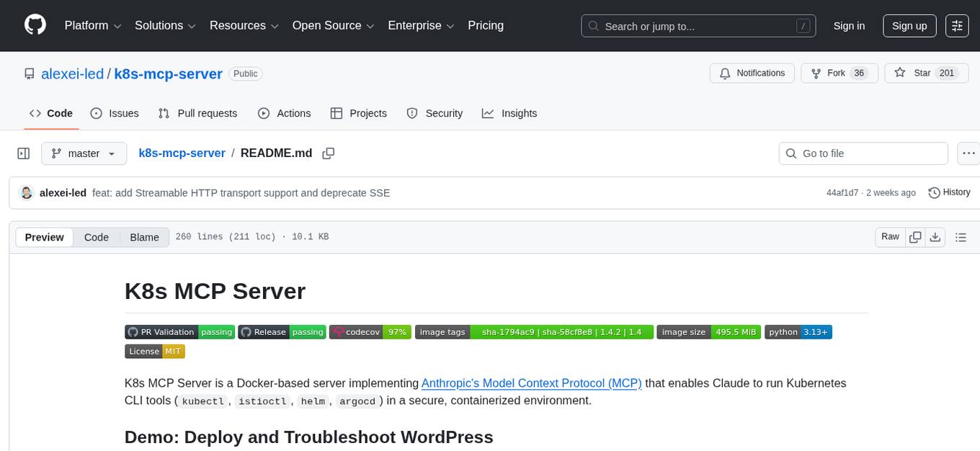Click the Sign up button
Screen dimensions: 980x451
909,26
